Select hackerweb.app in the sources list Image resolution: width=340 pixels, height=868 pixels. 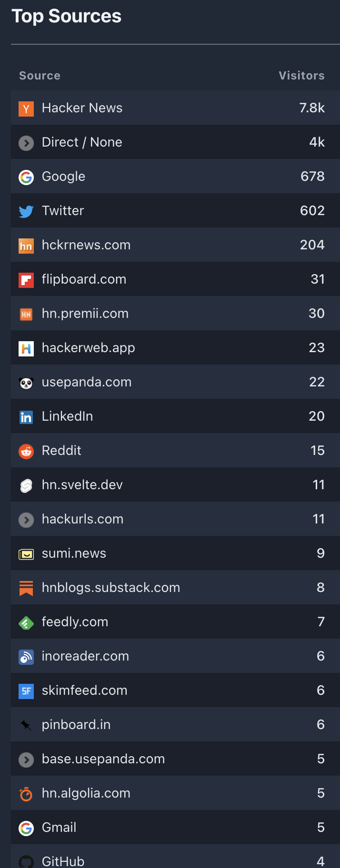pyautogui.click(x=175, y=347)
